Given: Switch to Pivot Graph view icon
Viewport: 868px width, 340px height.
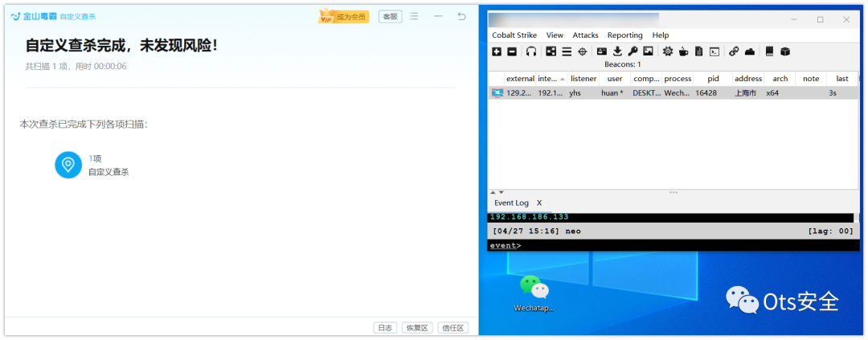Looking at the screenshot, I should (x=551, y=51).
